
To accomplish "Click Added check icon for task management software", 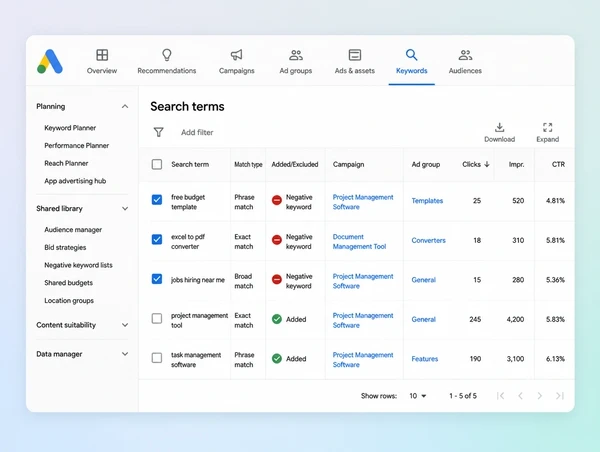I will 277,359.
